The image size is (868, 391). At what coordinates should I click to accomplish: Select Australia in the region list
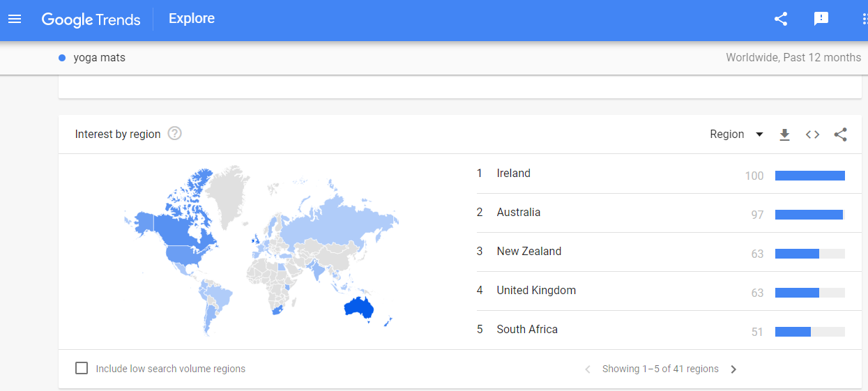click(518, 213)
